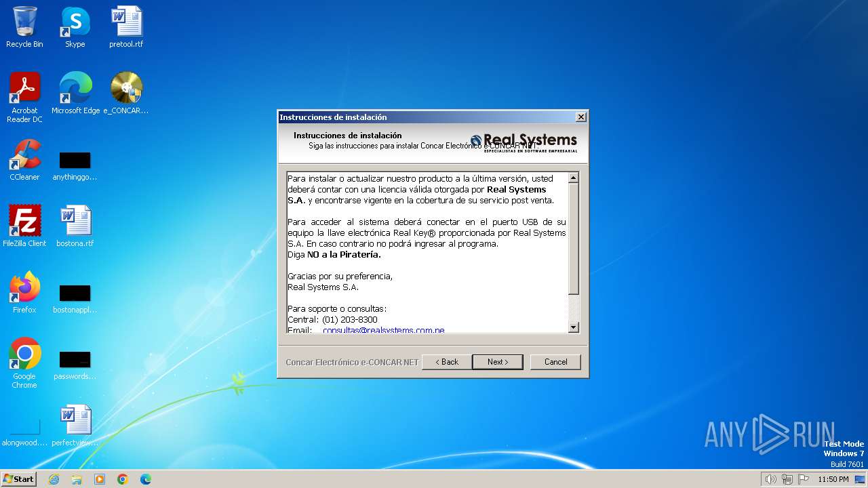The height and width of the screenshot is (488, 868).
Task: Select the alongwood file icon
Action: click(24, 433)
